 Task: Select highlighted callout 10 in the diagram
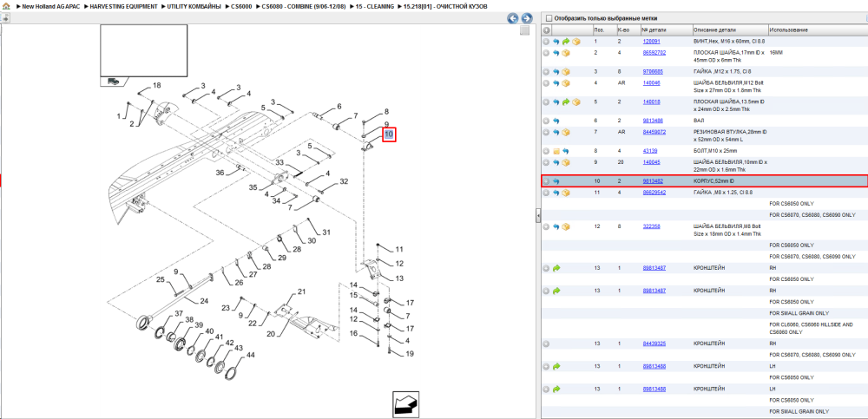coord(389,134)
